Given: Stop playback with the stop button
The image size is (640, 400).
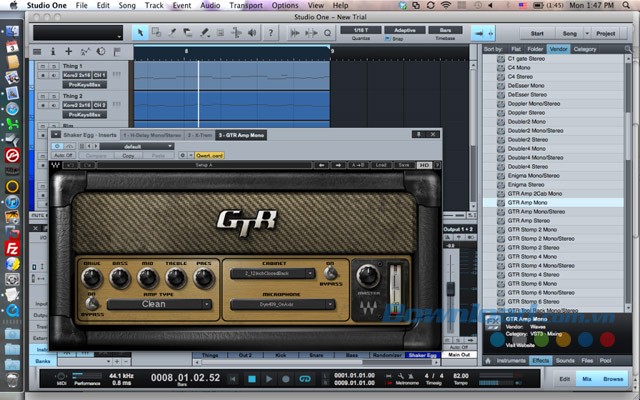Looking at the screenshot, I should 252,379.
